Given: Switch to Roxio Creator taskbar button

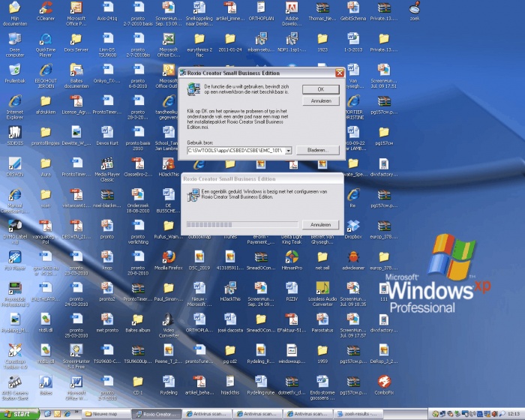Looking at the screenshot, I should (156, 414).
